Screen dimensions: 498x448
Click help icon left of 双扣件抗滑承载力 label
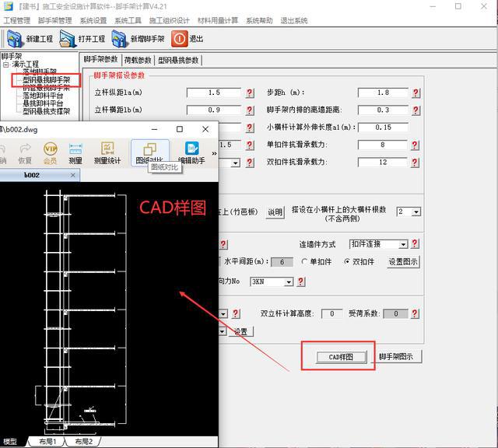pos(250,163)
